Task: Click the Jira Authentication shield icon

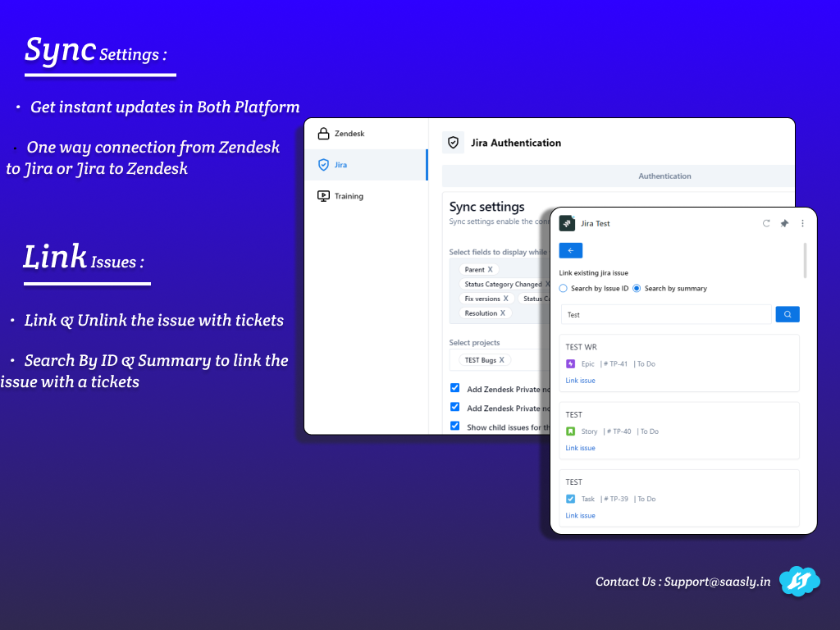Action: (453, 142)
